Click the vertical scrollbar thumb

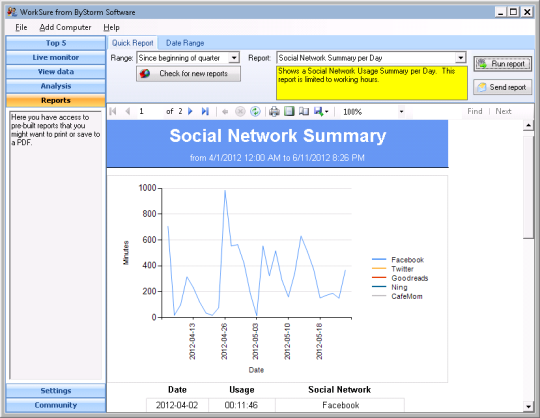click(x=528, y=187)
